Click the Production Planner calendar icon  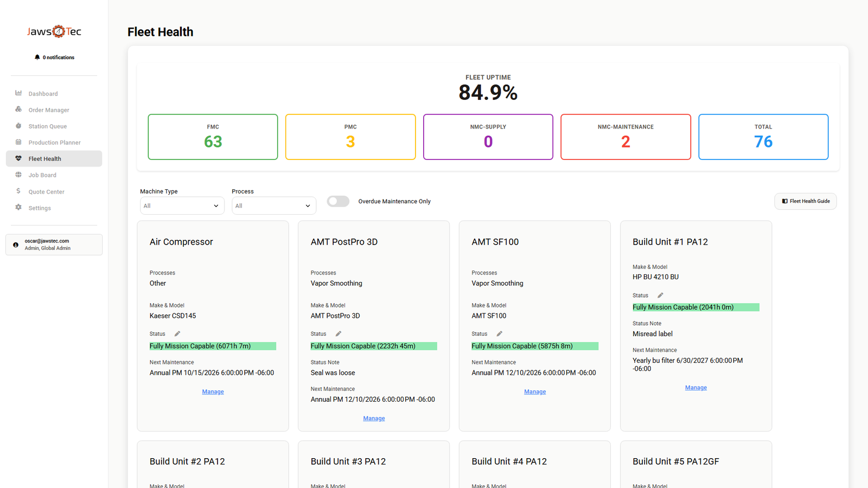[18, 142]
